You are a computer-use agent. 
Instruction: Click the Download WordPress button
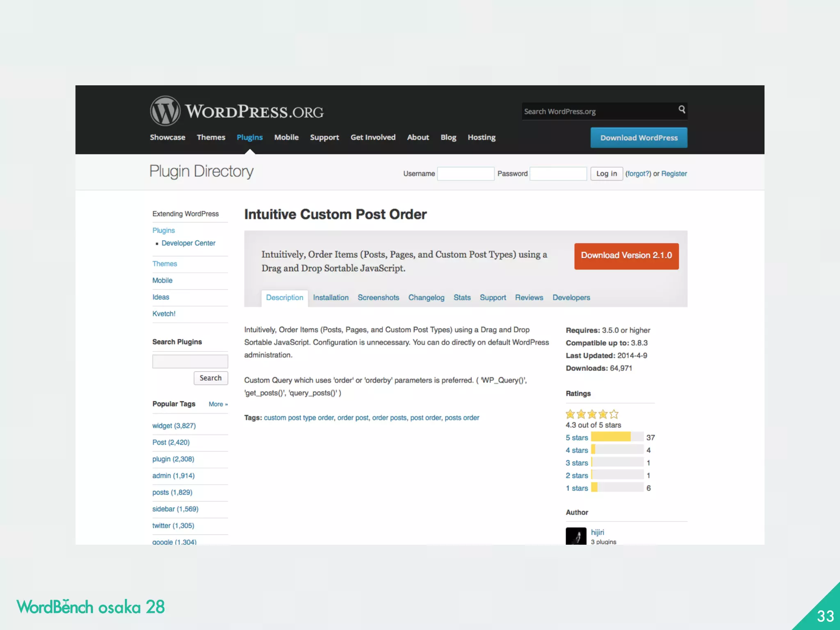point(639,138)
